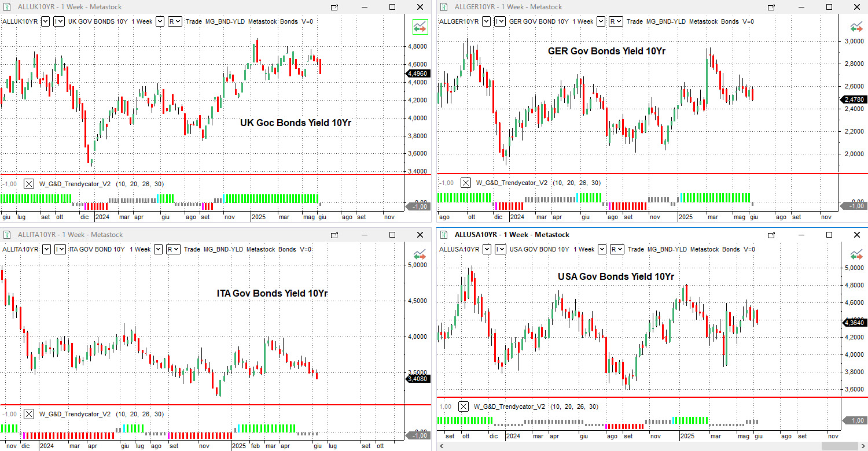
Task: Click 'USA GOV BOND 10Y' security name
Action: (539, 249)
